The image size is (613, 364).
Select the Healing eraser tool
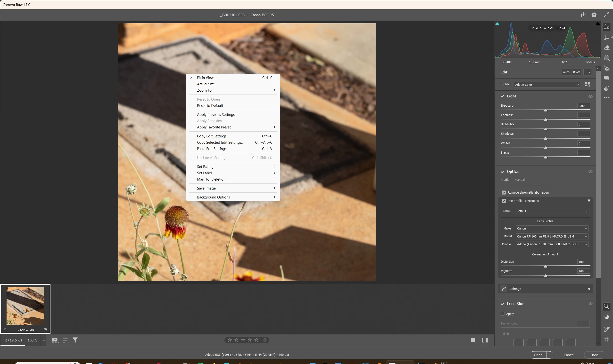(607, 48)
